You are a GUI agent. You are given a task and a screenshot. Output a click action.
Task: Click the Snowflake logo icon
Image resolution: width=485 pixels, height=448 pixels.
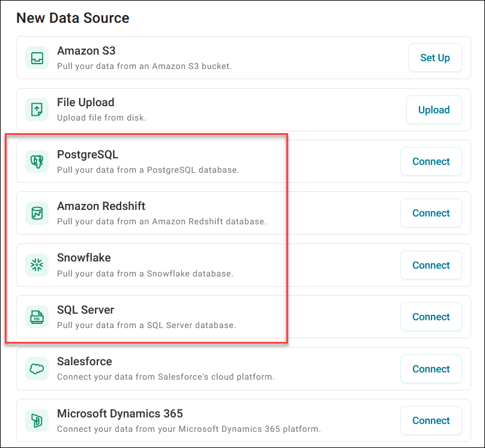coord(37,265)
